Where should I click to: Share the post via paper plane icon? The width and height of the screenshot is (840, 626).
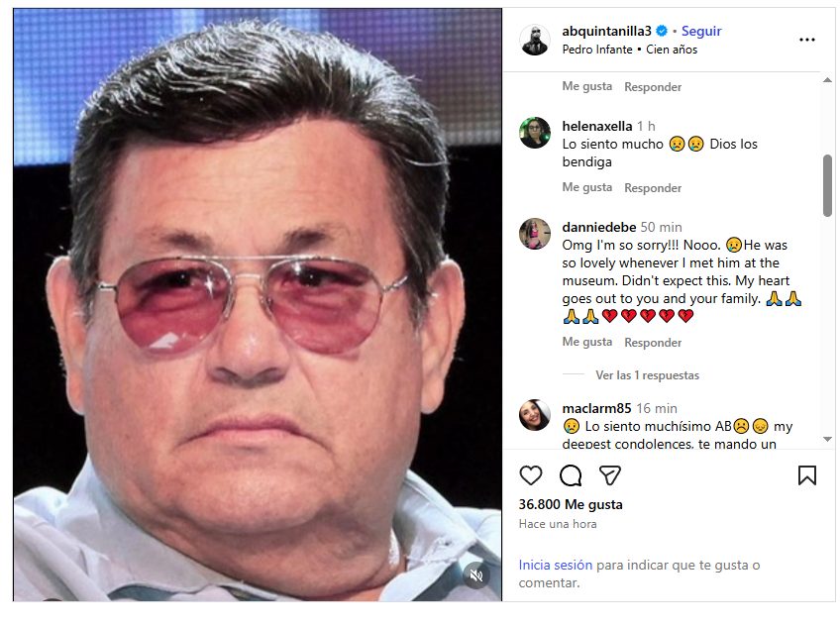pos(610,475)
